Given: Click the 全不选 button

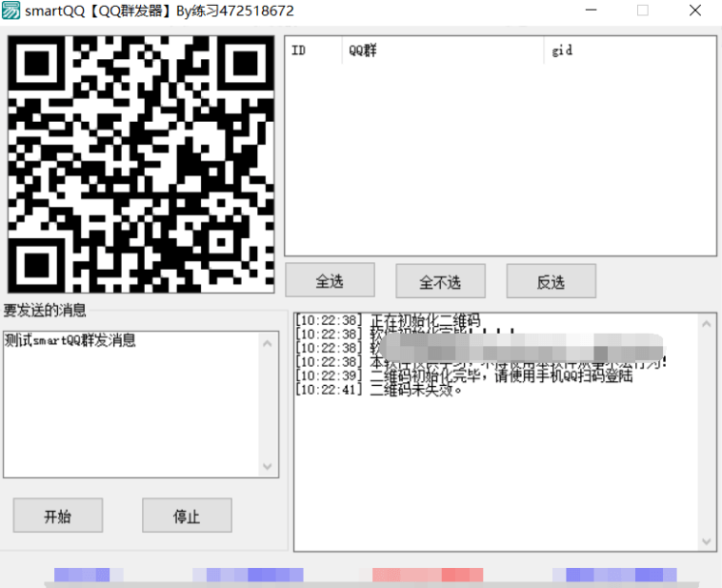Looking at the screenshot, I should tap(440, 281).
